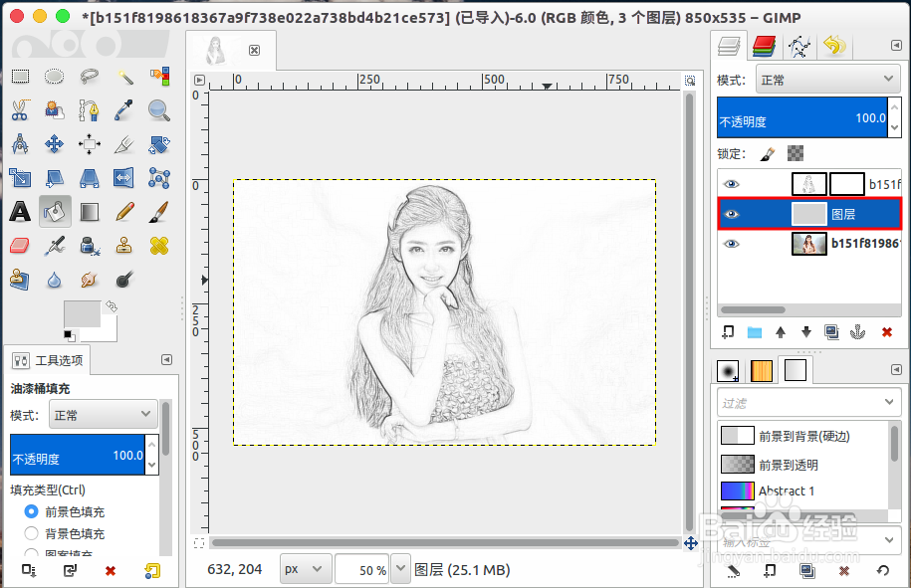Hide the bottom b151f81986 photo layer

[732, 244]
